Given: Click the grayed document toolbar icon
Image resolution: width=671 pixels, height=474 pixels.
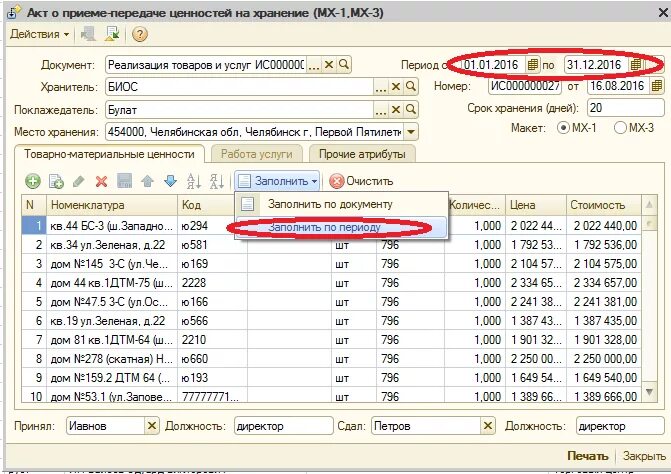Looking at the screenshot, I should pyautogui.click(x=89, y=34).
